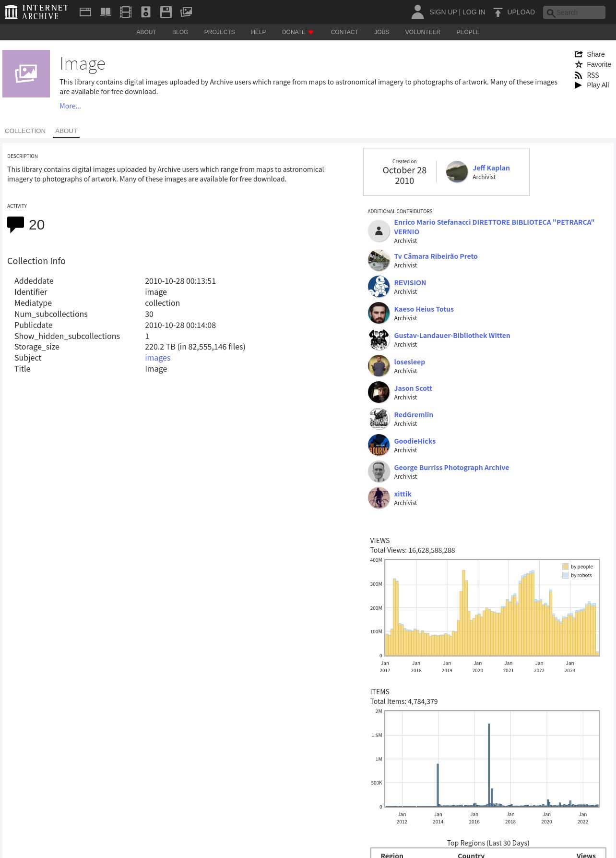
Task: Expand description with More... link
Action: [x=70, y=106]
